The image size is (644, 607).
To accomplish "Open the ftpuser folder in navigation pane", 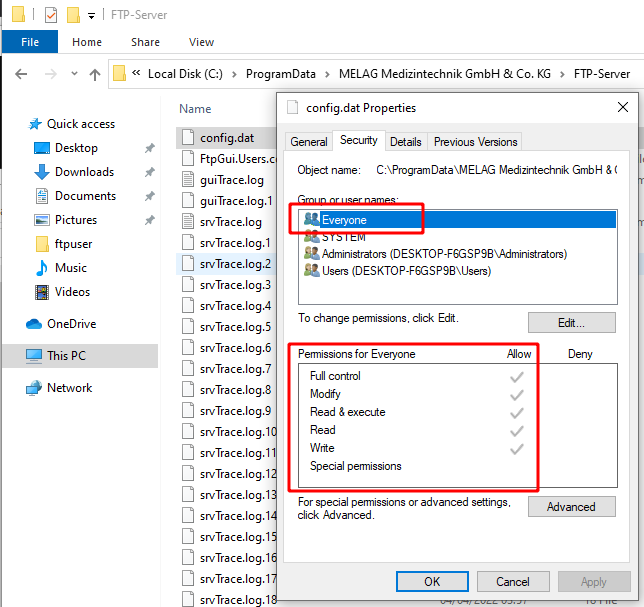I will pyautogui.click(x=74, y=244).
